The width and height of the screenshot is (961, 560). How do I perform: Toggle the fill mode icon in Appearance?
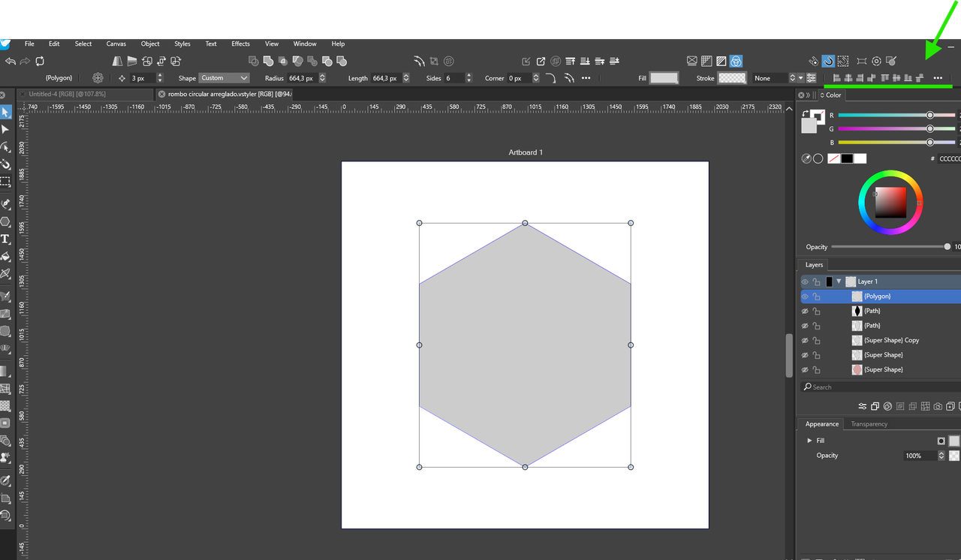click(x=941, y=441)
